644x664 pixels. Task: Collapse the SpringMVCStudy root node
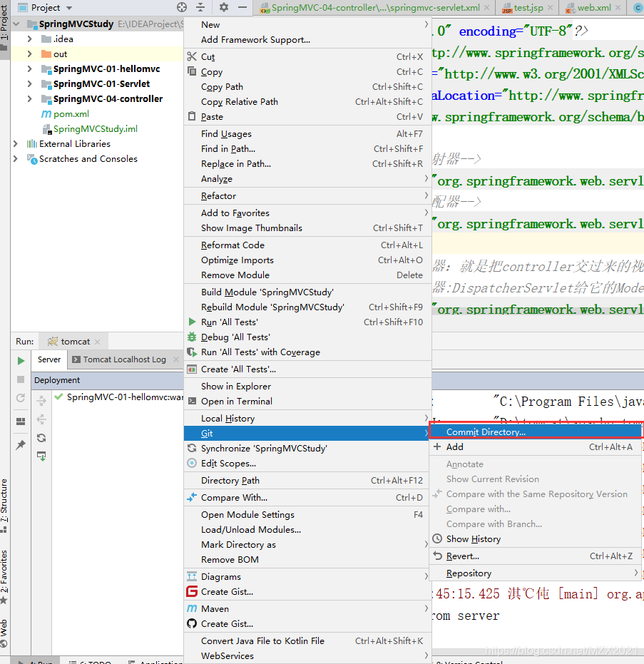(16, 24)
